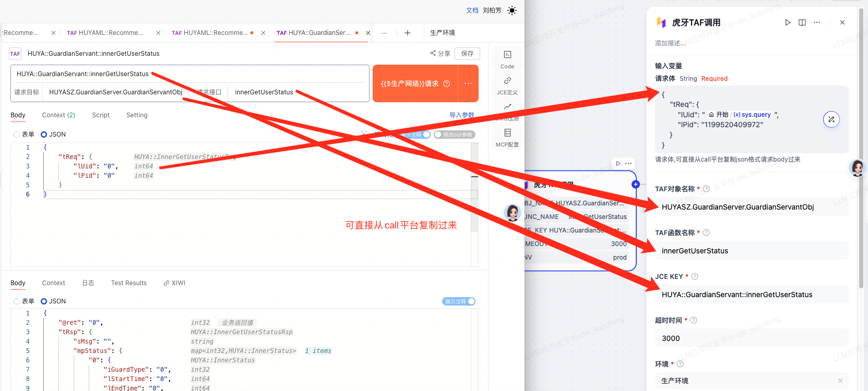The width and height of the screenshot is (868, 391).
Task: Click the 超时时间 input field showing 3000
Action: coord(751,338)
